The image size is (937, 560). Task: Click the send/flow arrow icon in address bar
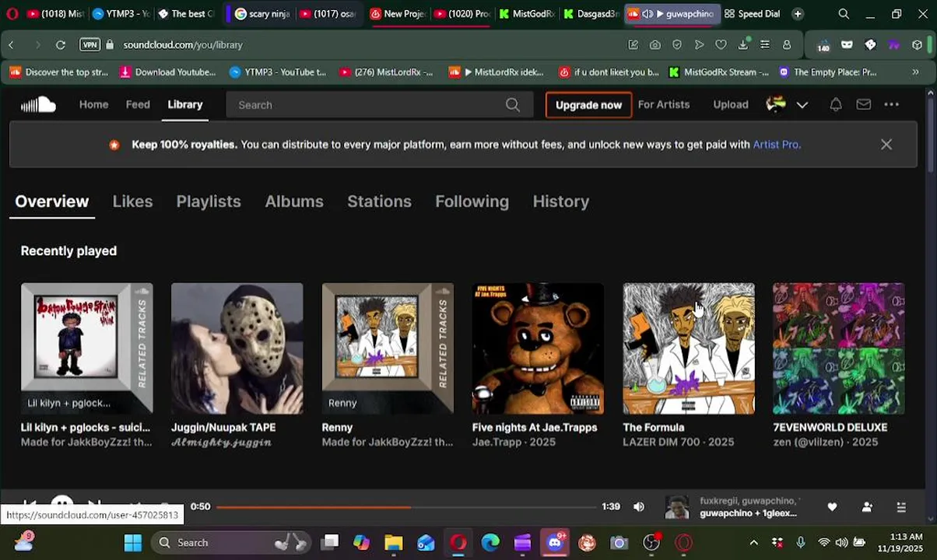(x=699, y=45)
